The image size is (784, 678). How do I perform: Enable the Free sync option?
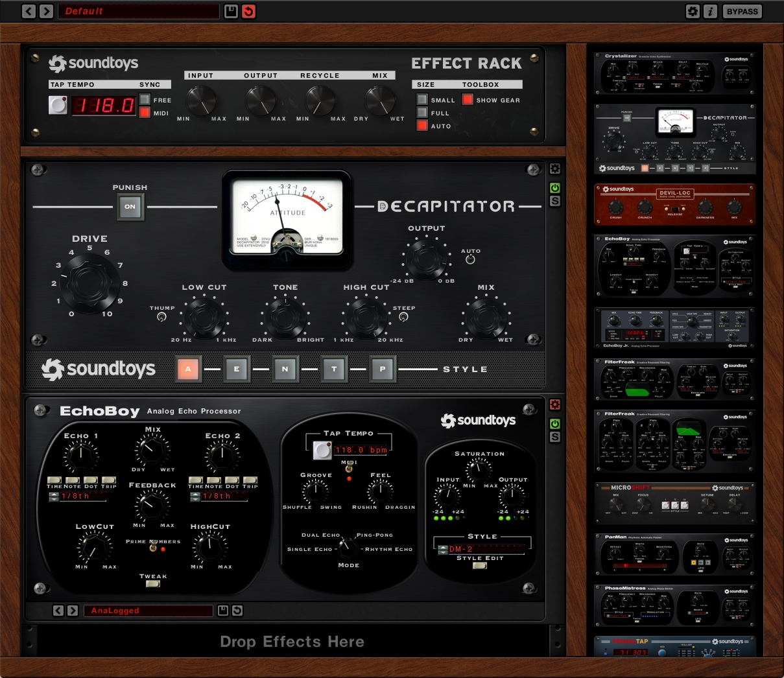[145, 100]
